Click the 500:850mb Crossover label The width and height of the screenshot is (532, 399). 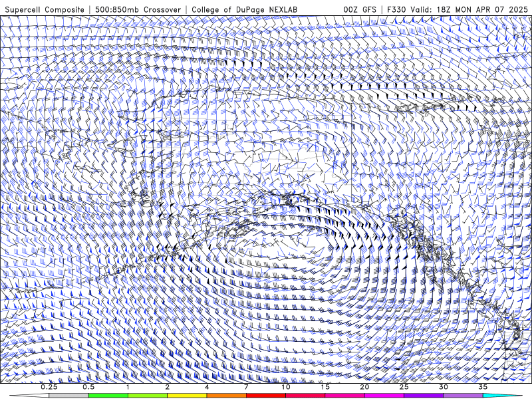138,9
